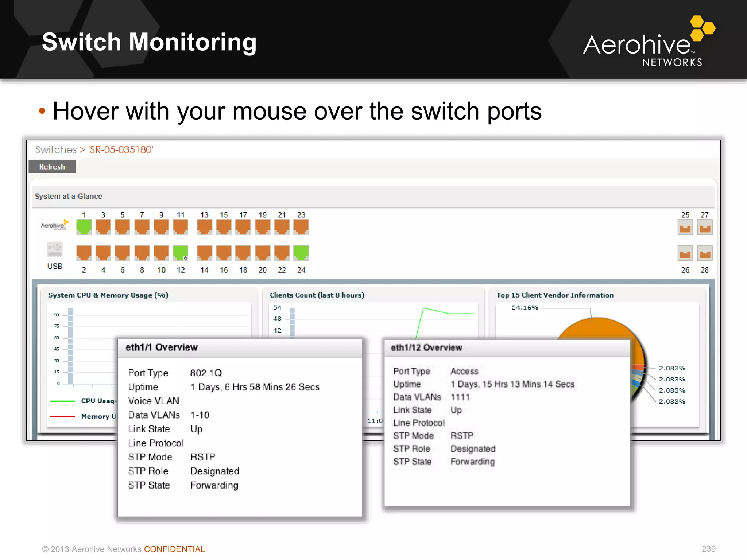Select switch port 19 icon
The image size is (747, 560).
click(263, 227)
